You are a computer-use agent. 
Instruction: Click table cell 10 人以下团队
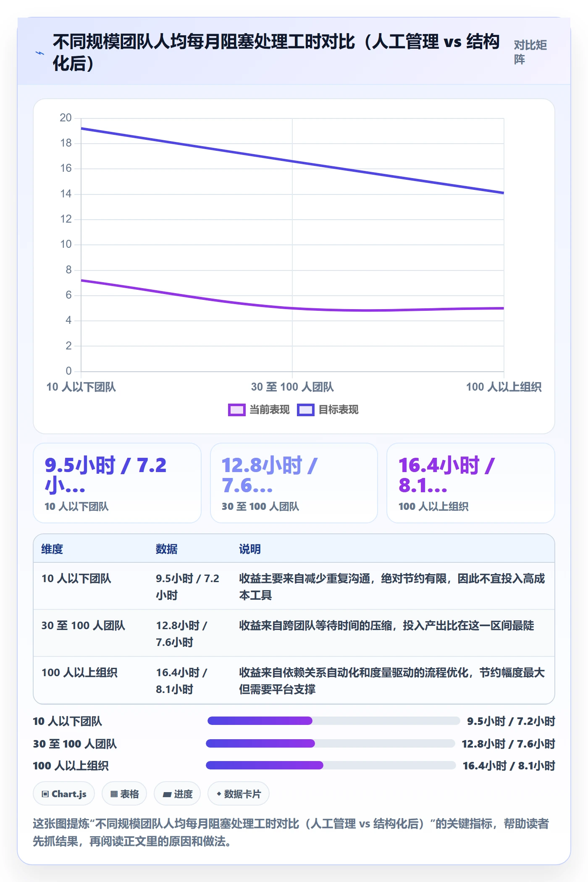click(x=76, y=579)
